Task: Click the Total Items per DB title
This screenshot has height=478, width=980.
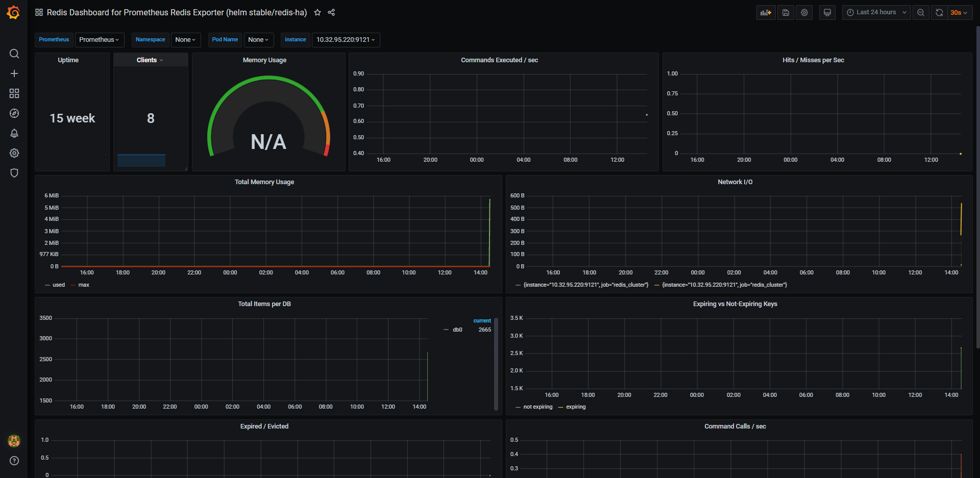Action: point(264,304)
